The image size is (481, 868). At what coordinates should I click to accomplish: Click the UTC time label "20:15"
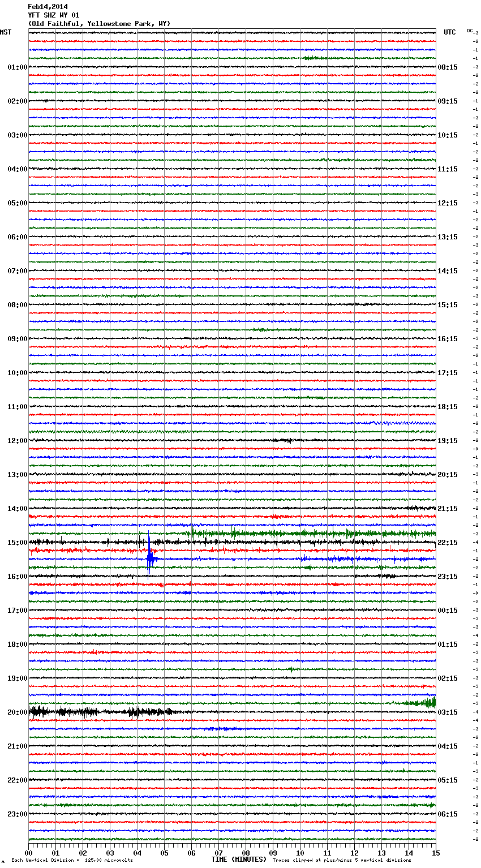coord(448,475)
